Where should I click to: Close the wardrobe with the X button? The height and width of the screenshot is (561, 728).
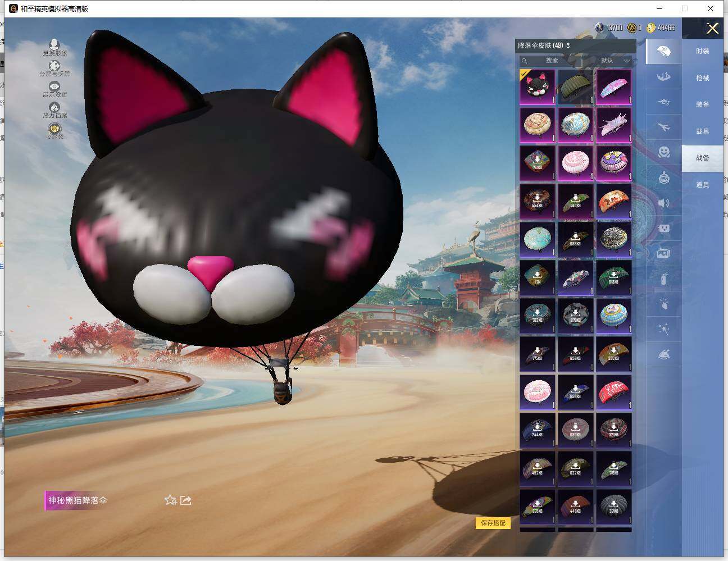point(712,28)
